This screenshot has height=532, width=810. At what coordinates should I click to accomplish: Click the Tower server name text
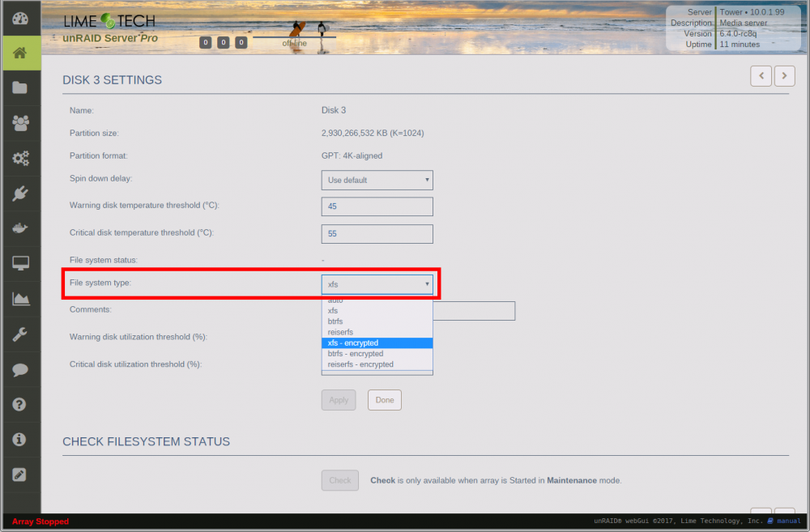point(731,12)
